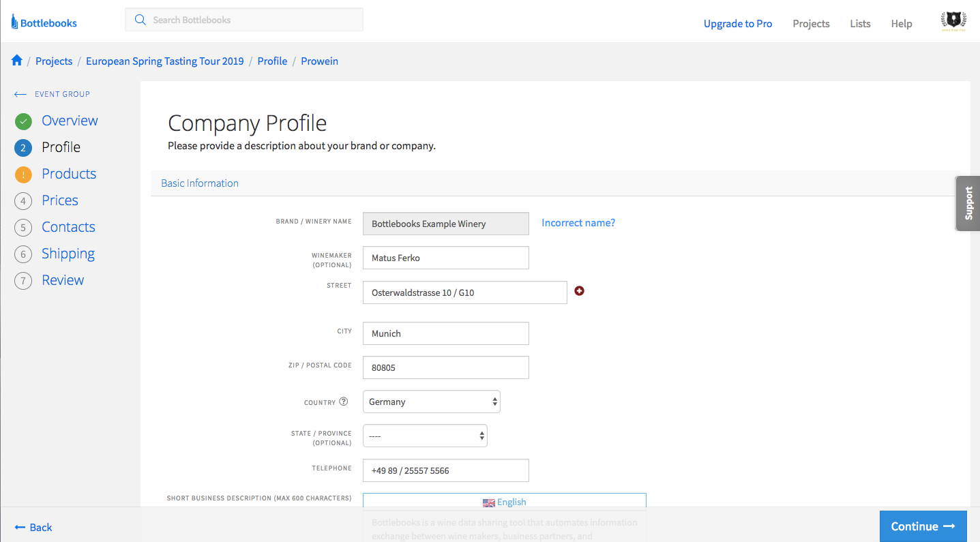Click Profile in the breadcrumb
This screenshot has height=542, width=980.
(x=272, y=61)
